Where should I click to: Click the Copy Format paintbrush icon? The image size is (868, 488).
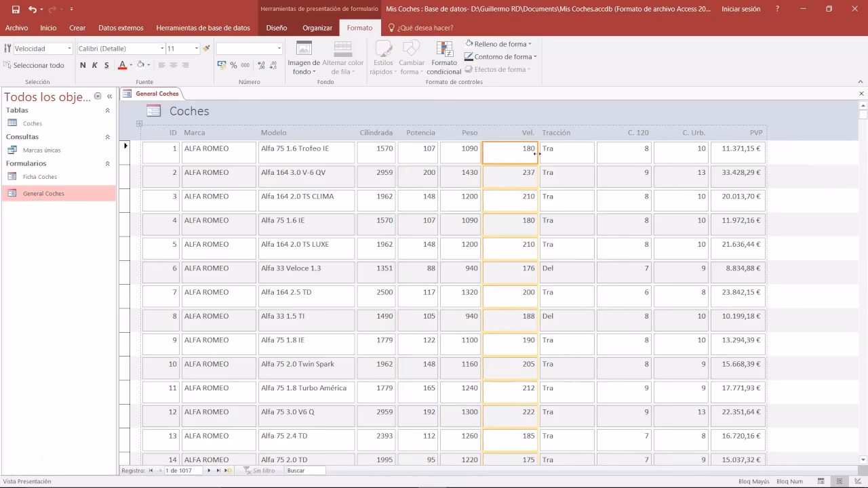pyautogui.click(x=207, y=49)
